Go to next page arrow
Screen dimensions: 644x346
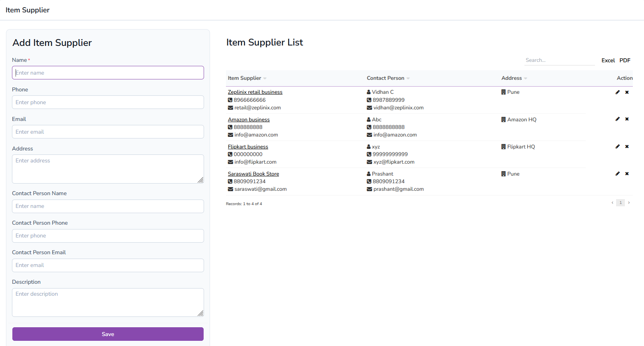point(629,203)
